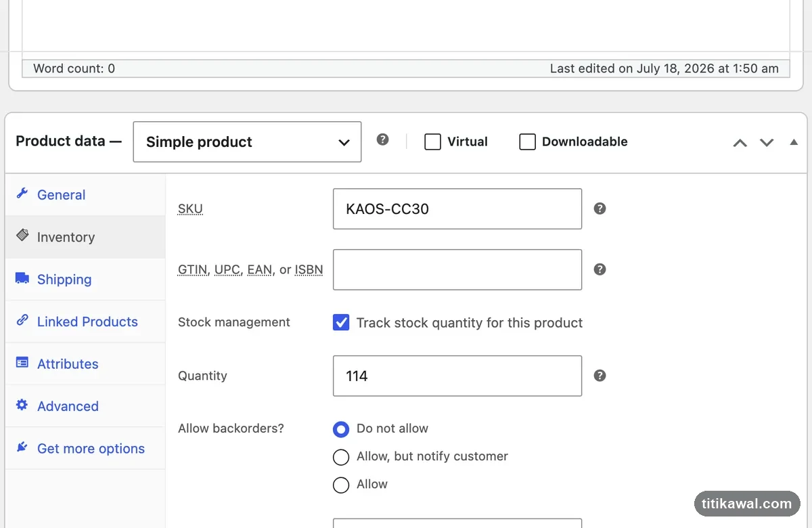Click the Get more options plug icon
The width and height of the screenshot is (812, 528).
22,447
